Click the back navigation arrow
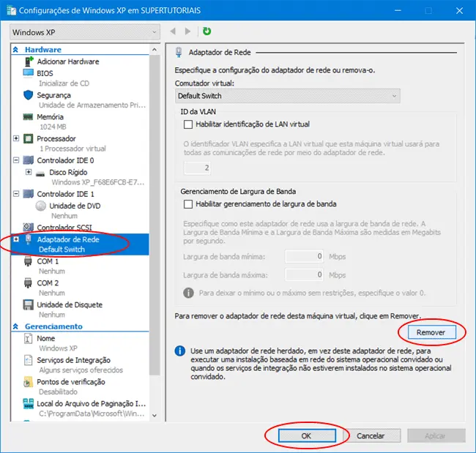The height and width of the screenshot is (453, 476). pos(173,31)
